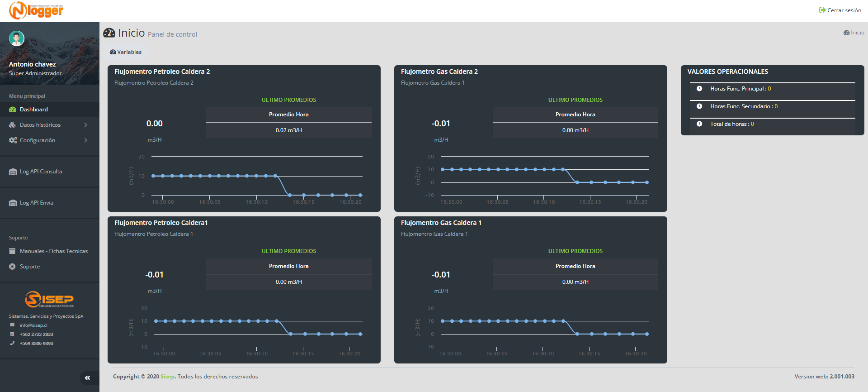Click the Log API Consulta icon

13,172
